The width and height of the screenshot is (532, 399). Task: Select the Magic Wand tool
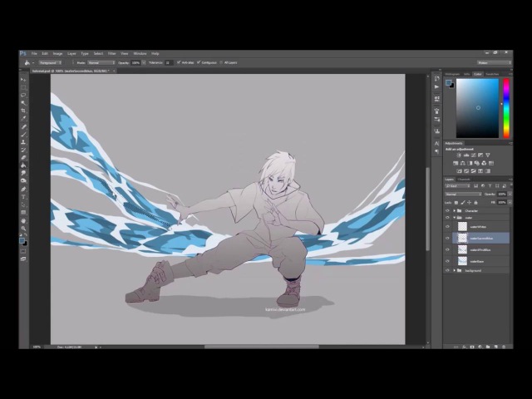[x=23, y=103]
